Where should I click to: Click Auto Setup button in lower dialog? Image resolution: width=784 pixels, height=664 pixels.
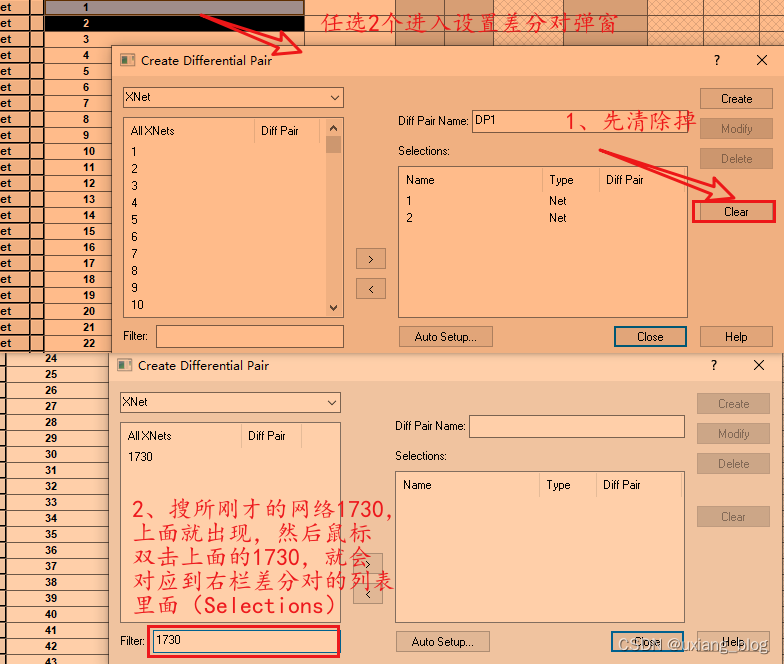tap(442, 642)
